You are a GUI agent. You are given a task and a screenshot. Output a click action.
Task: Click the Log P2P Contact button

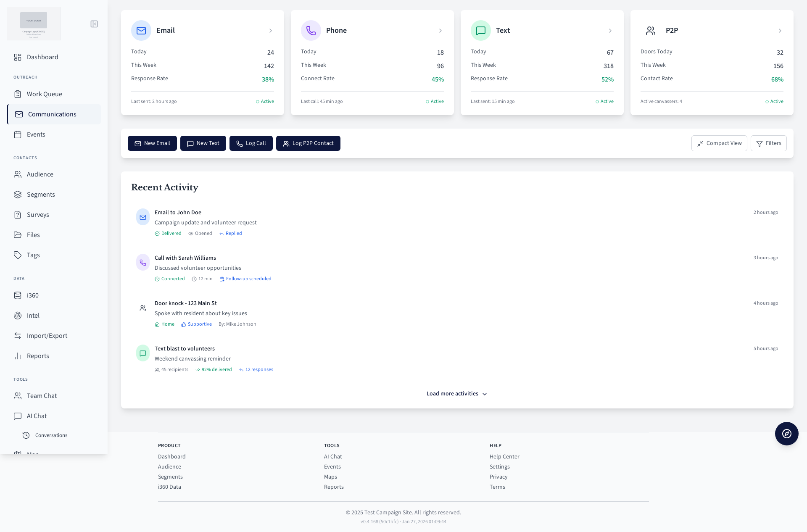(308, 143)
